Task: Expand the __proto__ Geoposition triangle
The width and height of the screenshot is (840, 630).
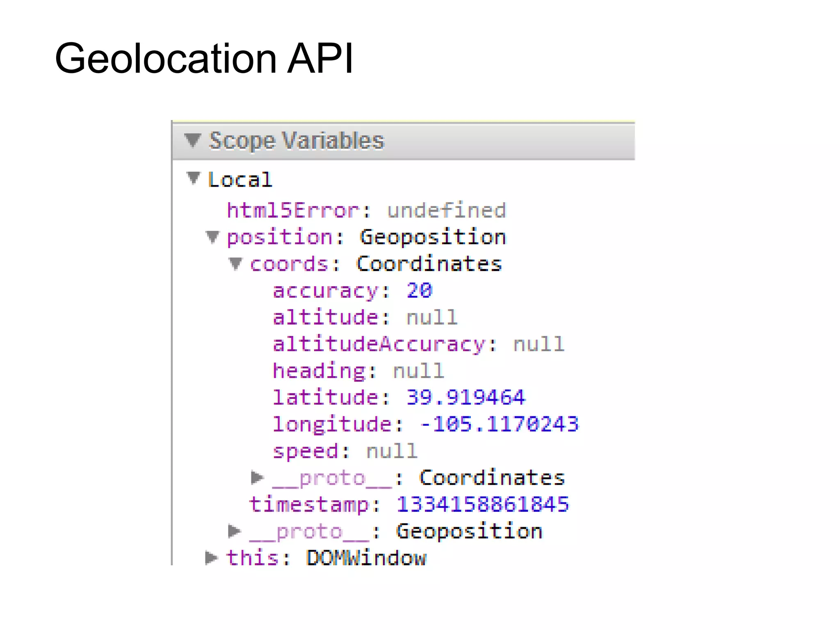Action: [234, 531]
